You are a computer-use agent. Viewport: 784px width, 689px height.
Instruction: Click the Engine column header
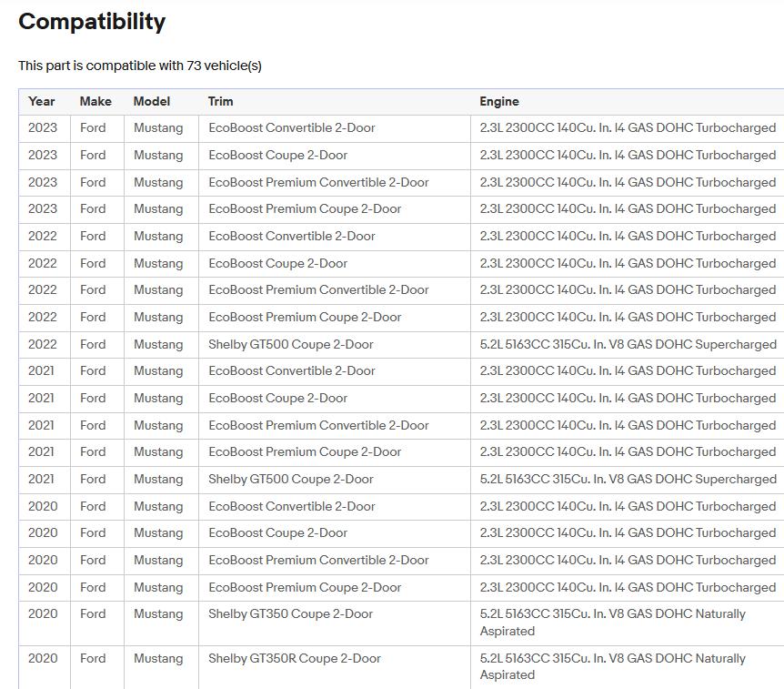pos(499,102)
